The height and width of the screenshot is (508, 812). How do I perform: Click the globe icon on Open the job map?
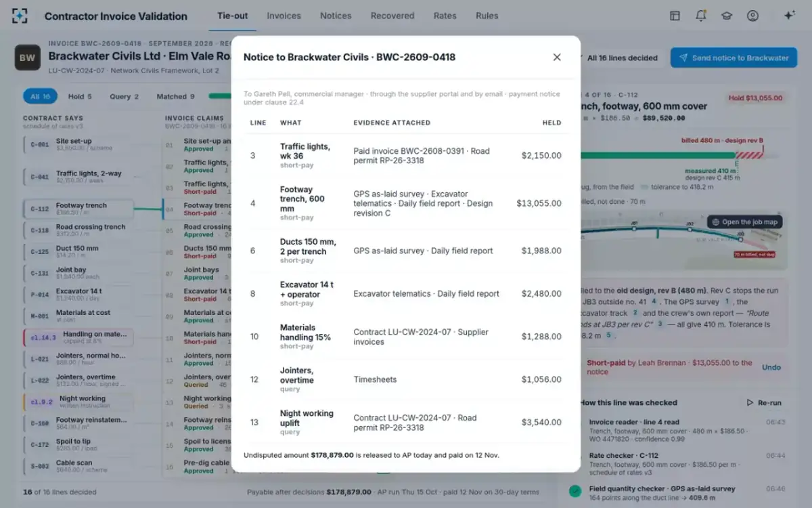[x=715, y=222]
